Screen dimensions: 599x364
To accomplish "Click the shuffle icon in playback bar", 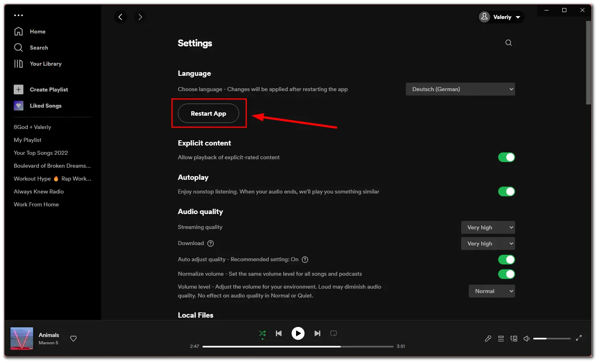I will point(262,333).
